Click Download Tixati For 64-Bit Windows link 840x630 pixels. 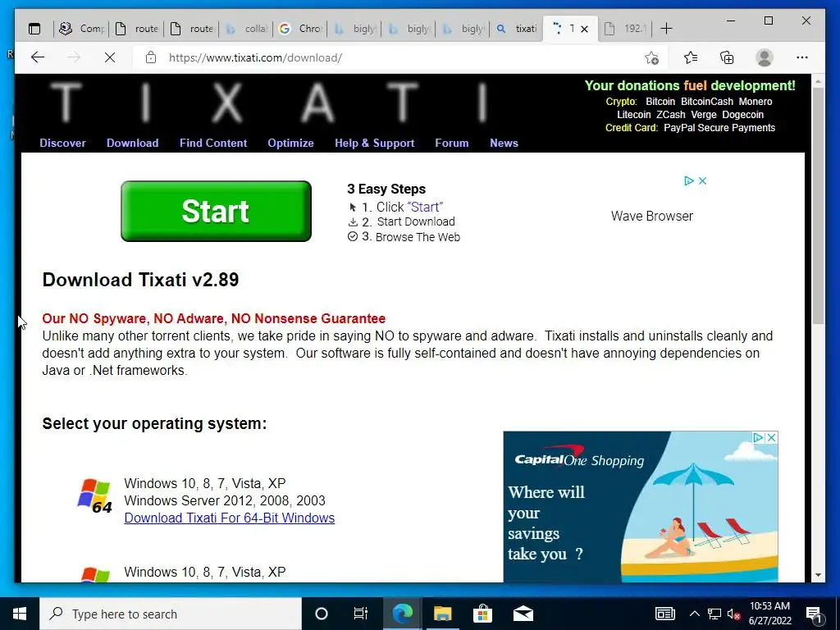230,518
